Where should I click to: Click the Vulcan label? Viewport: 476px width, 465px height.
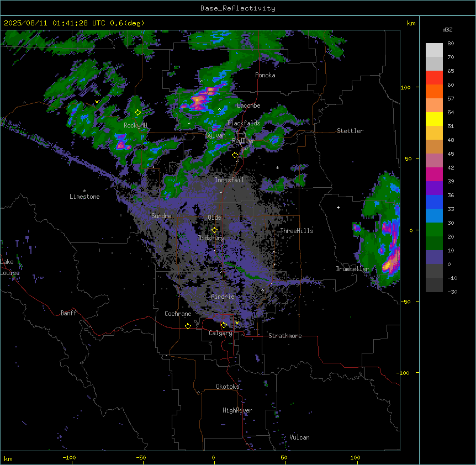coord(299,437)
